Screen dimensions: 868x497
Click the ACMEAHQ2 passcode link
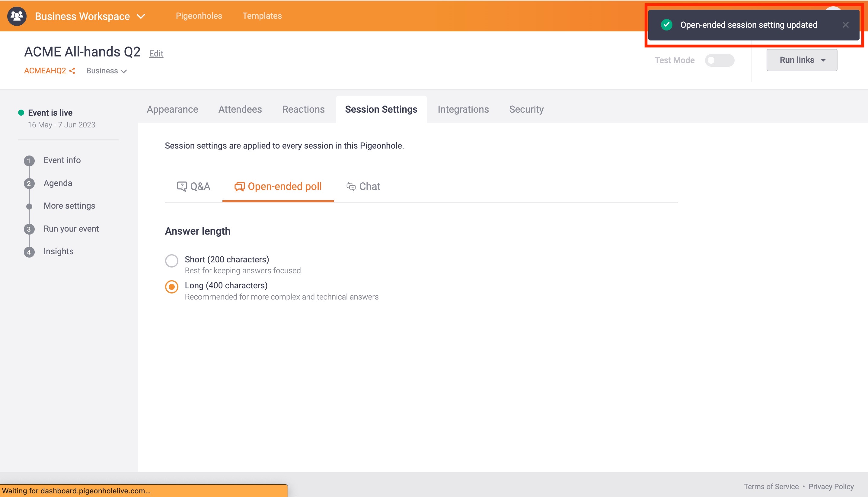[45, 71]
